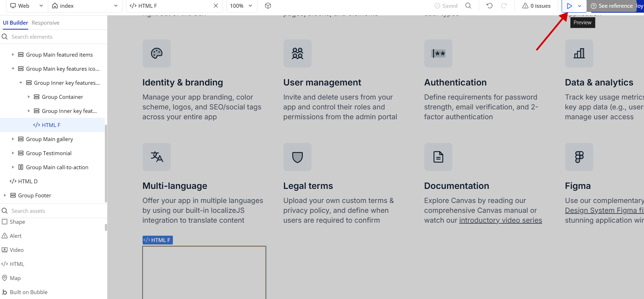Click the Documentation file icon

coord(438,157)
